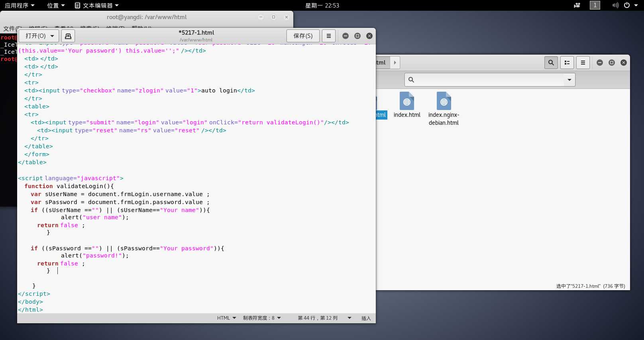
Task: Open the volume control icon
Action: pos(615,5)
